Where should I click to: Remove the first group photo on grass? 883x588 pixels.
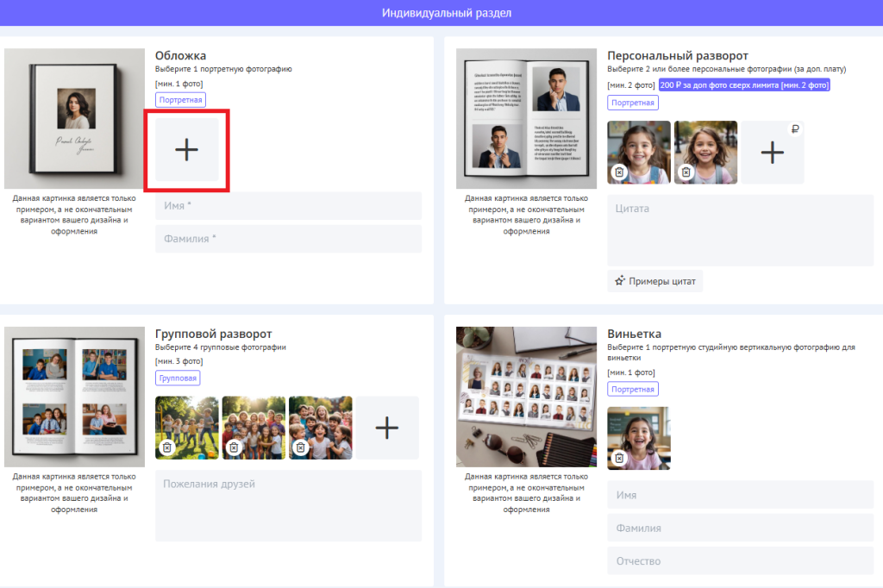click(167, 447)
